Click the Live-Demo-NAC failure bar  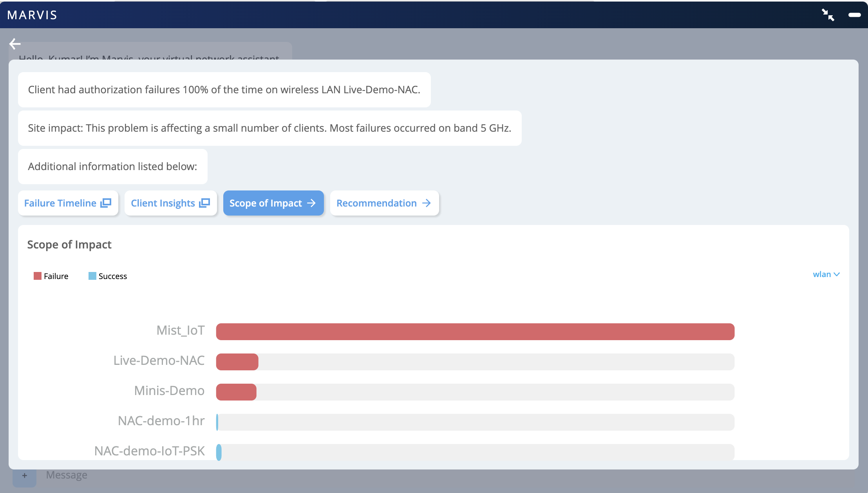point(237,362)
